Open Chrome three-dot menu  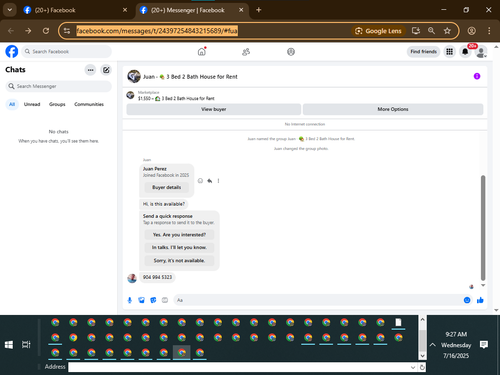pyautogui.click(x=489, y=31)
